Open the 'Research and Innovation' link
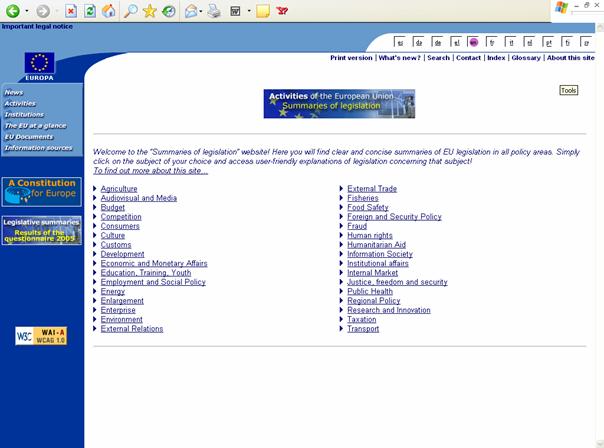This screenshot has height=448, width=604. pyautogui.click(x=389, y=310)
